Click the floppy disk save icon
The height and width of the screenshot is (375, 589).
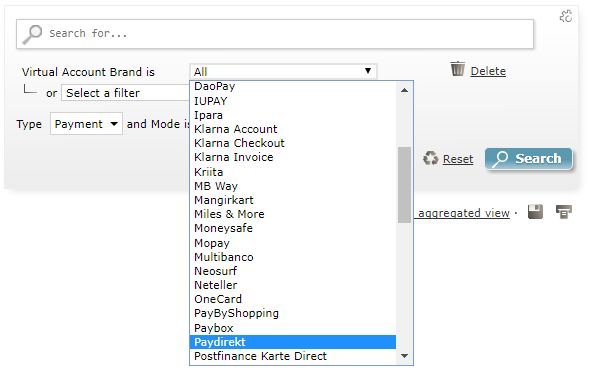coord(535,212)
